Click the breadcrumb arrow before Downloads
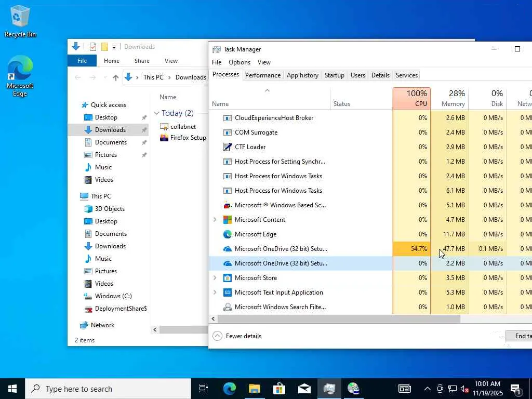The image size is (532, 399). click(x=169, y=78)
